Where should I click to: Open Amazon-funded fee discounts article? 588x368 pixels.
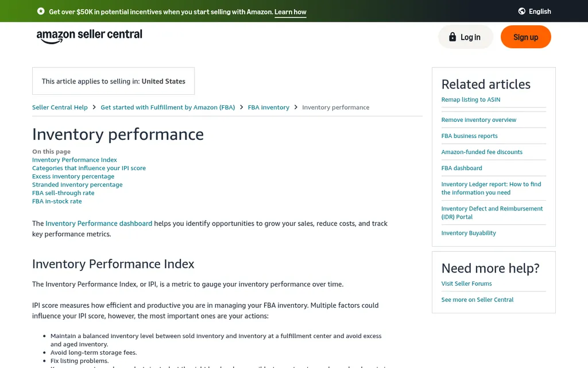(x=482, y=152)
